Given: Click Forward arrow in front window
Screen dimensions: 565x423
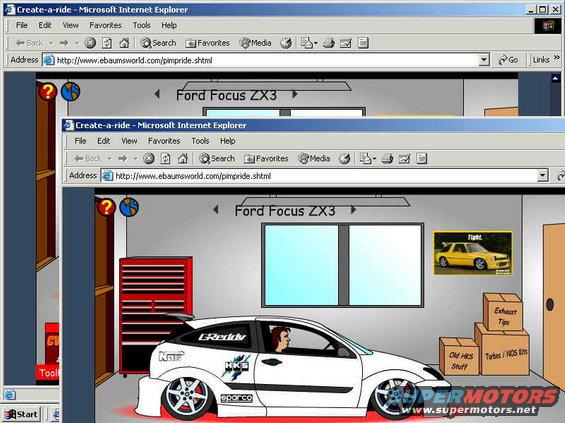Looking at the screenshot, I should tap(123, 159).
